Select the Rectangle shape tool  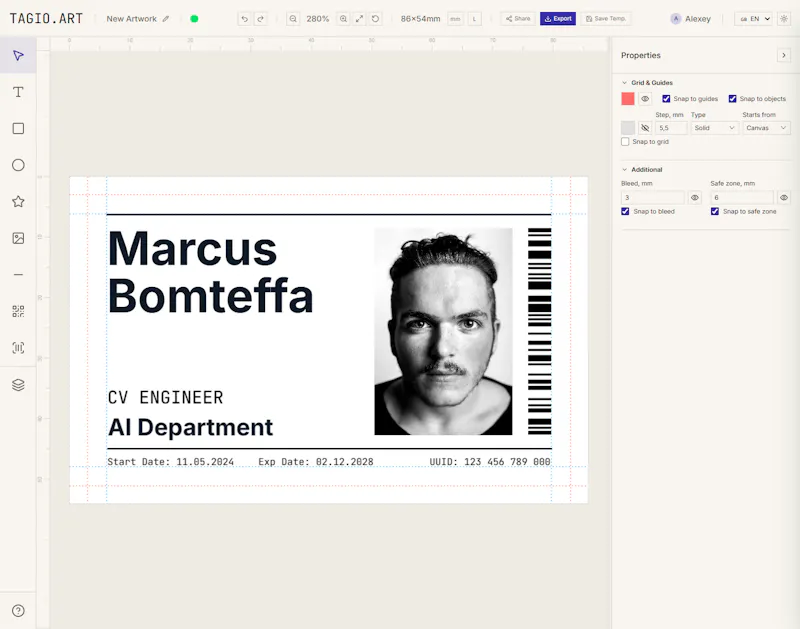18,129
